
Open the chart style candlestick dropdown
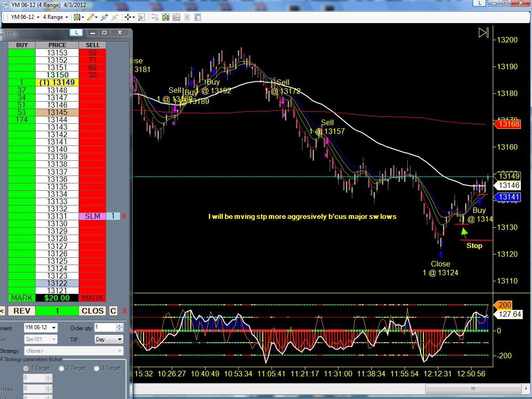[x=79, y=17]
